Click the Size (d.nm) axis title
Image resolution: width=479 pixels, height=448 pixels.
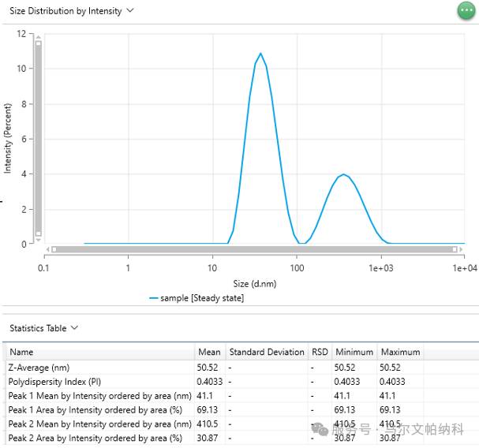(255, 284)
